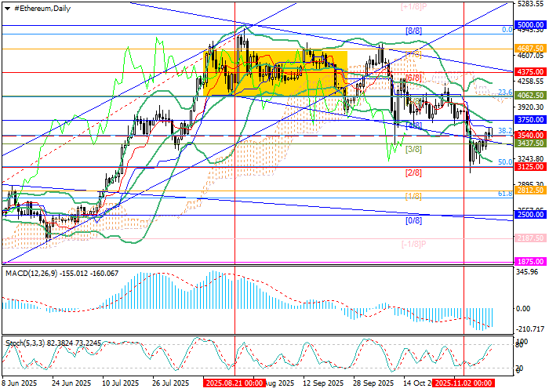
Task: Click the [8/8] Murrey level label
Action: tap(413, 30)
